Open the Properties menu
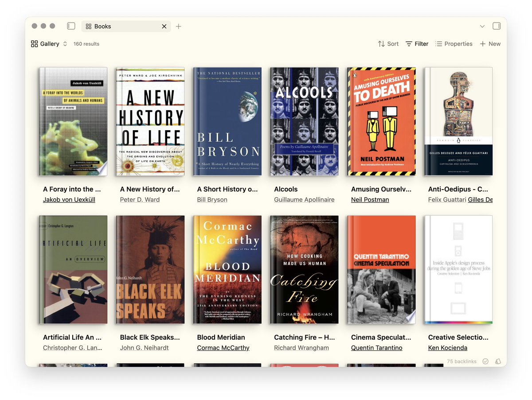The image size is (532, 400). point(454,44)
